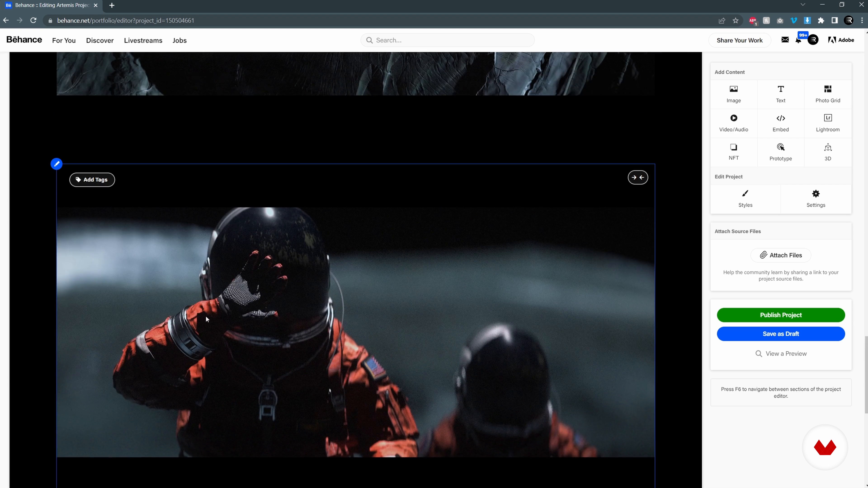Click the Share Your Work button
Image resolution: width=868 pixels, height=488 pixels.
739,40
